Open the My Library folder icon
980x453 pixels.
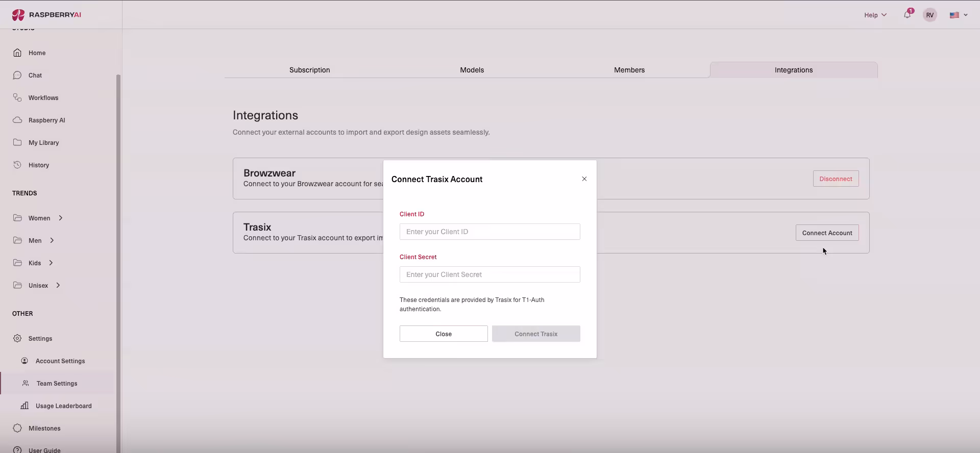[17, 142]
